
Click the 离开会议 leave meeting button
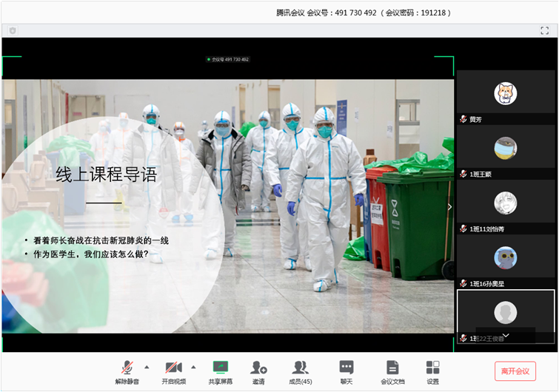(515, 371)
